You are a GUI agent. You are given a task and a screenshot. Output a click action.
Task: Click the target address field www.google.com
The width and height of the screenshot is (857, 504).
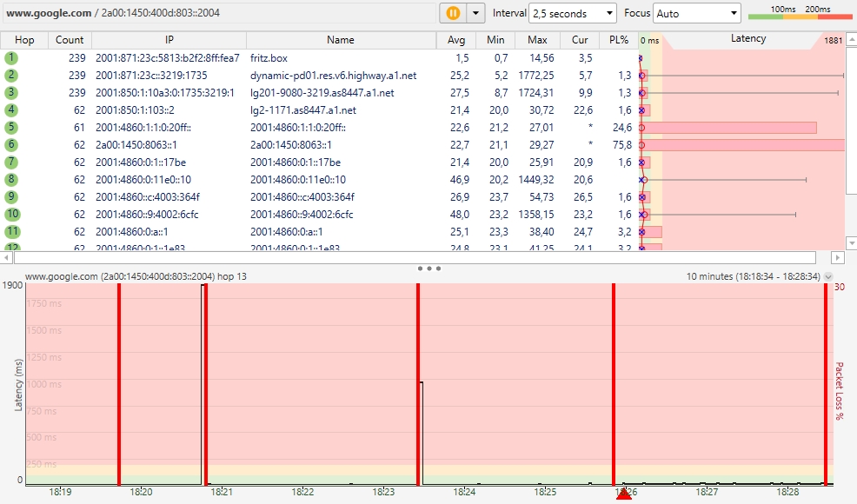click(x=219, y=12)
